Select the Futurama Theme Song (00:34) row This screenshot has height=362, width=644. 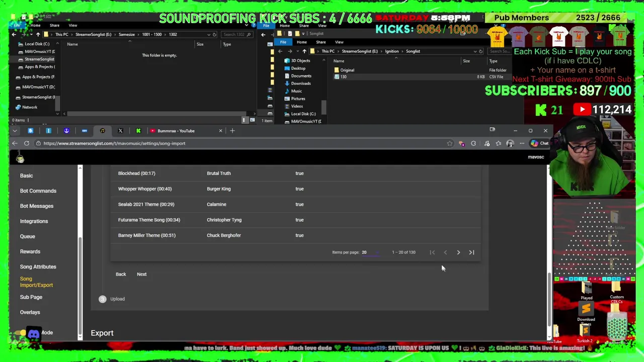[295, 220]
